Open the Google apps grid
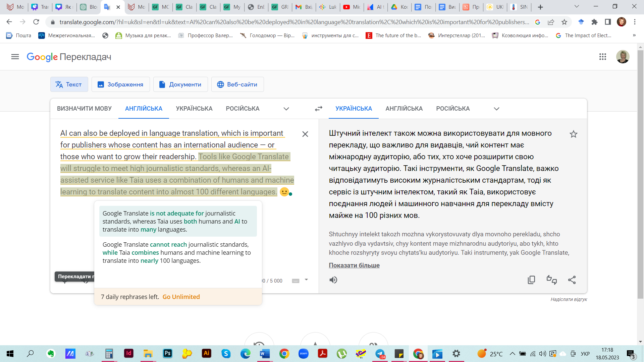The width and height of the screenshot is (644, 362). pyautogui.click(x=603, y=57)
